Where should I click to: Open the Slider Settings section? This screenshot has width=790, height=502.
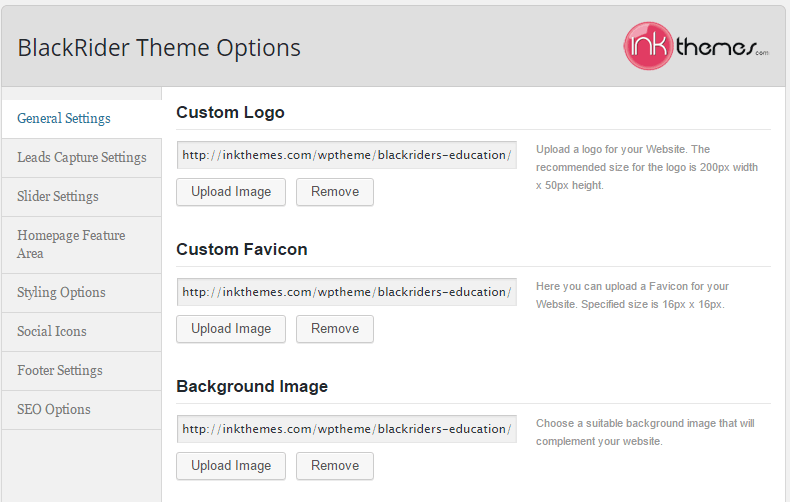58,197
